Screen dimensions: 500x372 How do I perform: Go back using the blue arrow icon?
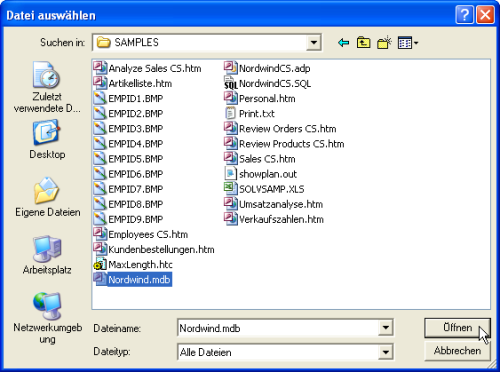(343, 43)
